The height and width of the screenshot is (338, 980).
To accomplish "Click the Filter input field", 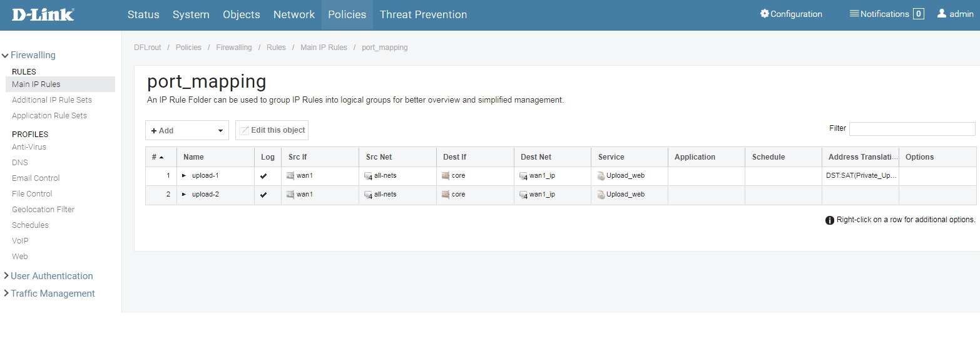I will coord(912,129).
